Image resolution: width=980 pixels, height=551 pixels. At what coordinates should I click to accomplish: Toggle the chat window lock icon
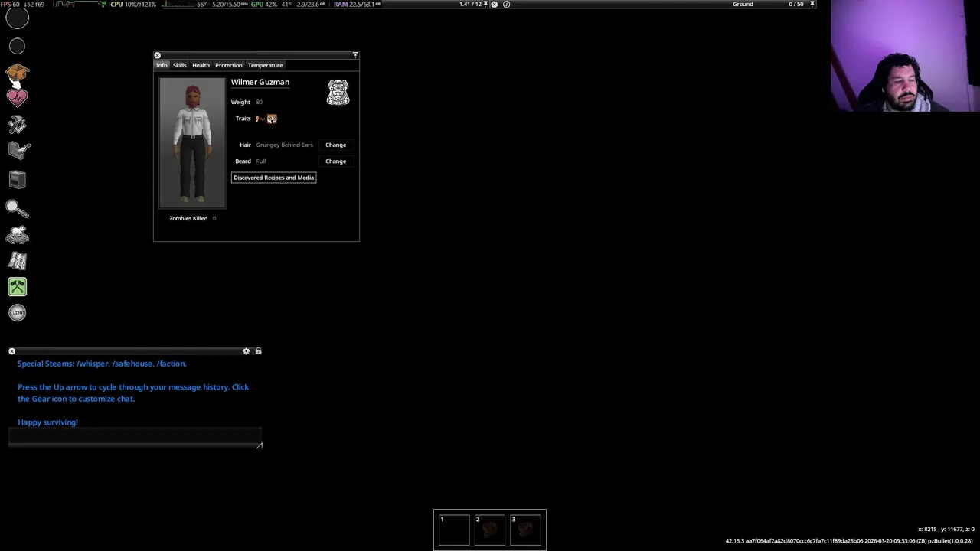258,351
